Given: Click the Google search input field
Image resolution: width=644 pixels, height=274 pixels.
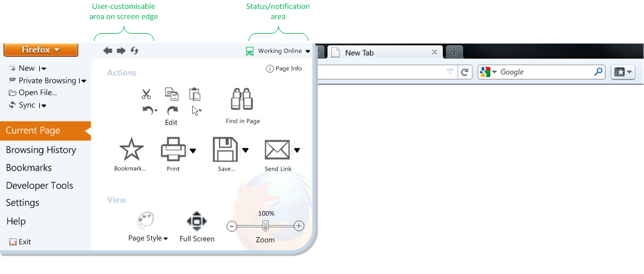Looking at the screenshot, I should click(x=544, y=72).
